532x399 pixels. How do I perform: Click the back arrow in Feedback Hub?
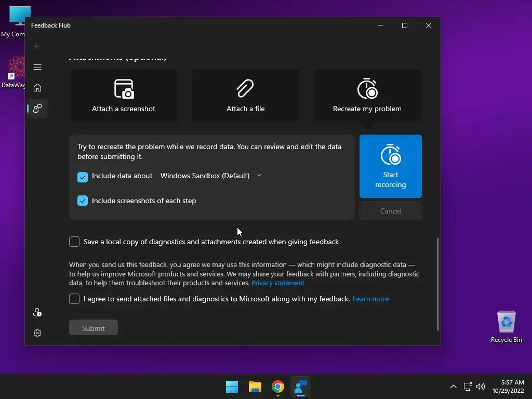(x=37, y=46)
